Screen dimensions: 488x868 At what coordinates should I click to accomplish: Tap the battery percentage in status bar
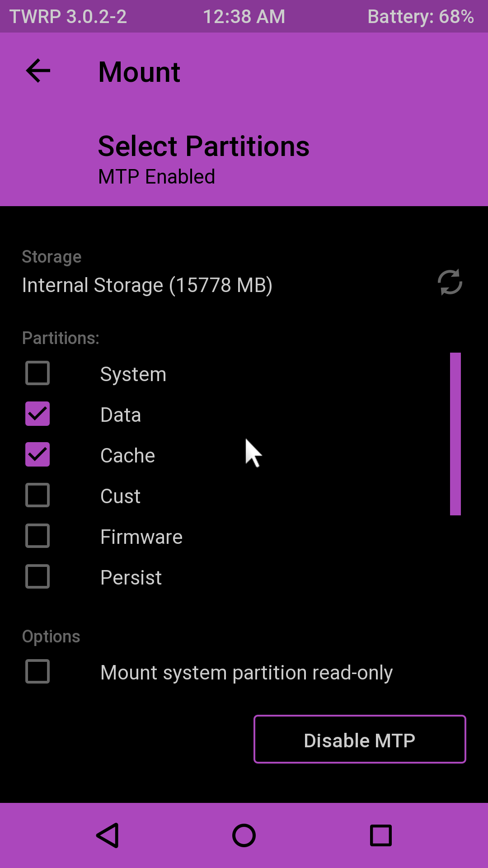tap(420, 17)
